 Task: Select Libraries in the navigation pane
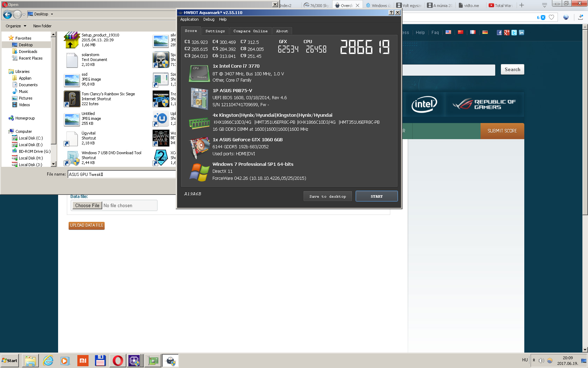[22, 71]
